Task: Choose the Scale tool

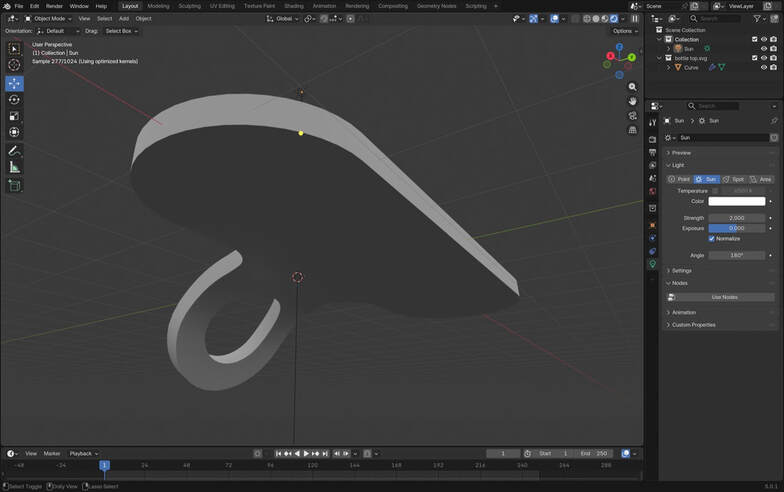Action: tap(14, 116)
